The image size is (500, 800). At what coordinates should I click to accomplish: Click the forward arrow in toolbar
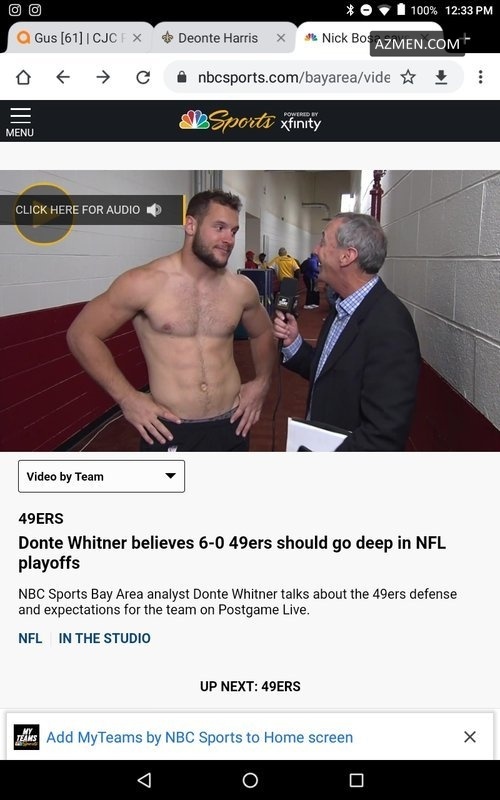103,77
